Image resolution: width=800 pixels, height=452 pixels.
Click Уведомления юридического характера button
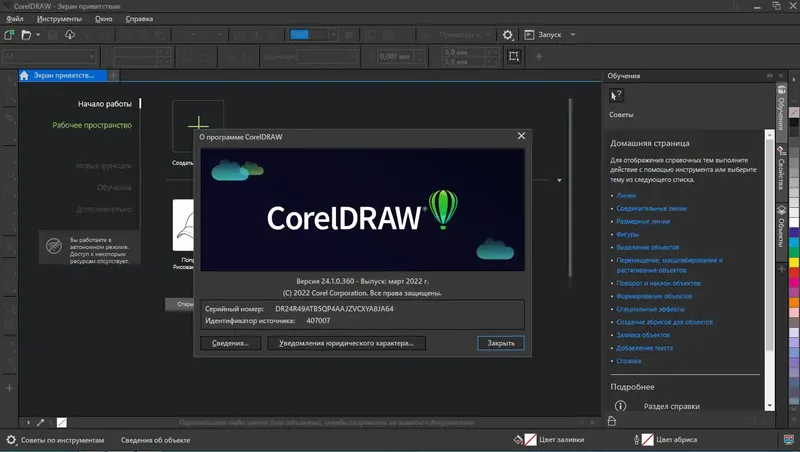[346, 343]
